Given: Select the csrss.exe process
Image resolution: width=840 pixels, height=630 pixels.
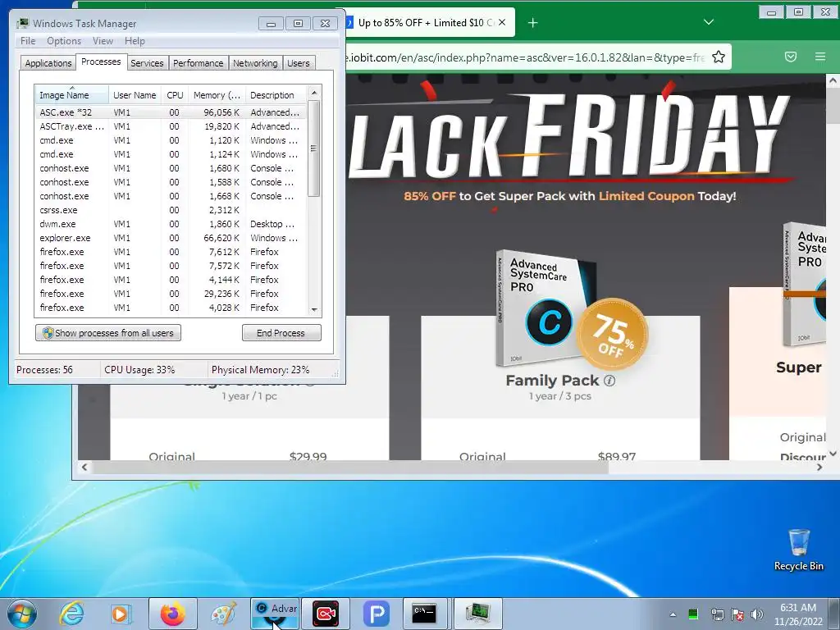Looking at the screenshot, I should (171, 210).
